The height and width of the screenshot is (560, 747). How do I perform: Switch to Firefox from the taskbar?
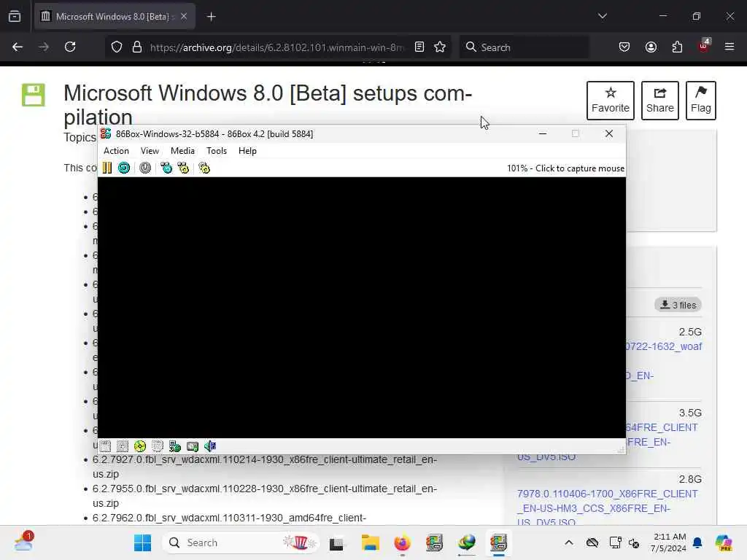[x=402, y=542]
